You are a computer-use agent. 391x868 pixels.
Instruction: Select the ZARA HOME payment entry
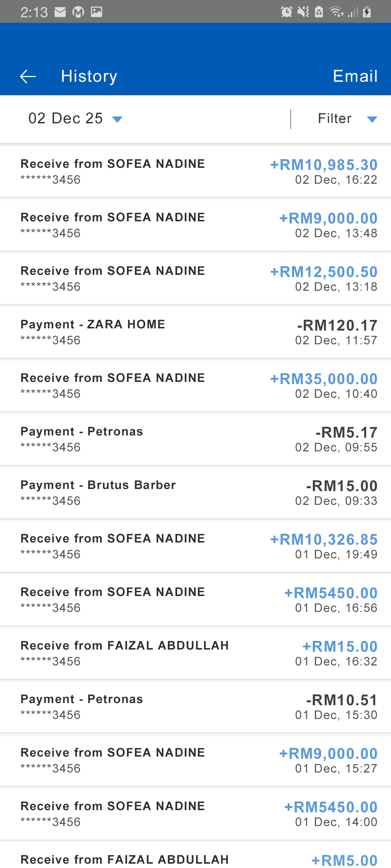point(195,332)
